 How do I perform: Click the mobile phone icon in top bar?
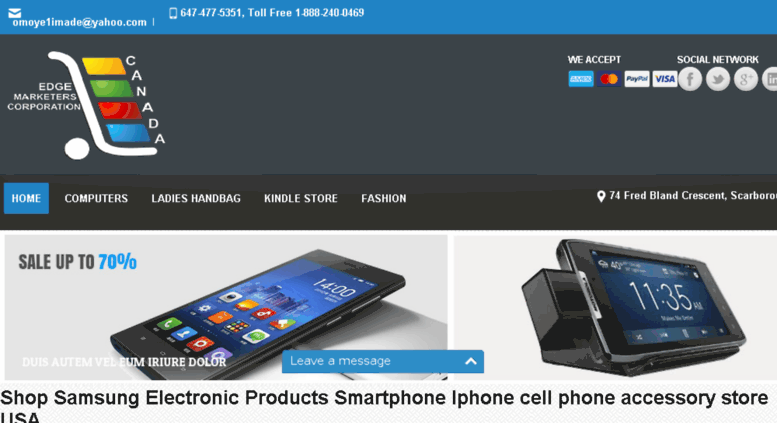(x=173, y=13)
